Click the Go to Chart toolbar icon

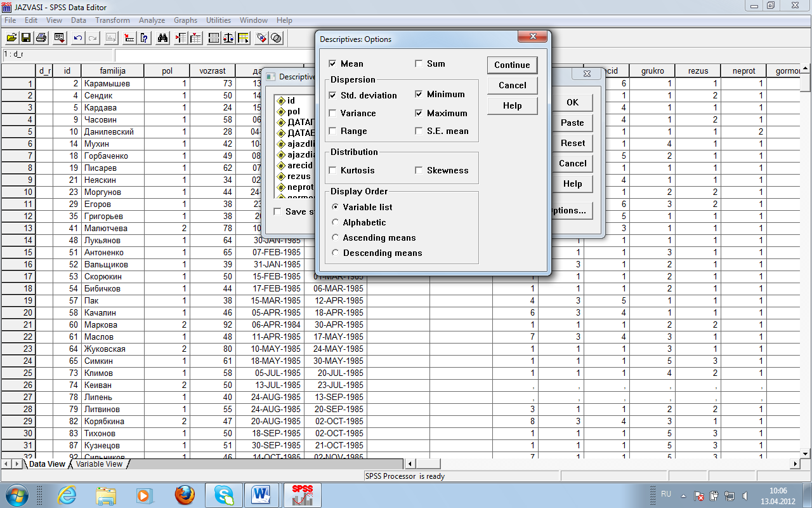(x=111, y=38)
